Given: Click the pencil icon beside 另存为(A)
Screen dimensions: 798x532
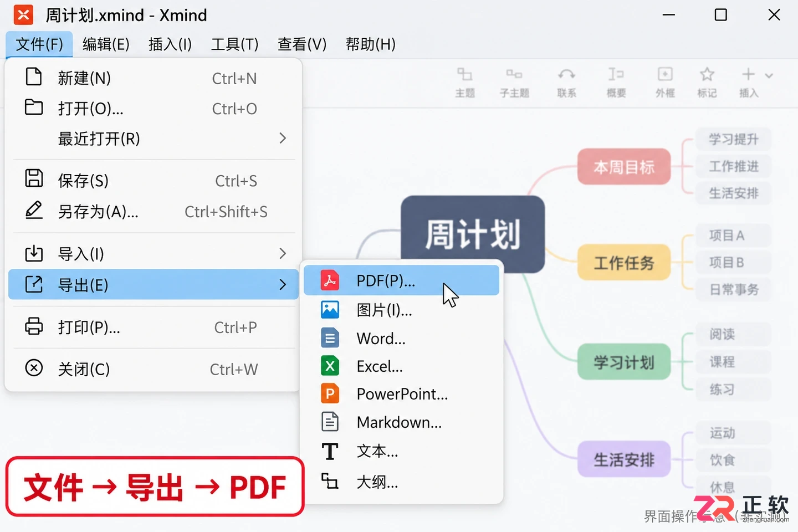Looking at the screenshot, I should coord(34,210).
